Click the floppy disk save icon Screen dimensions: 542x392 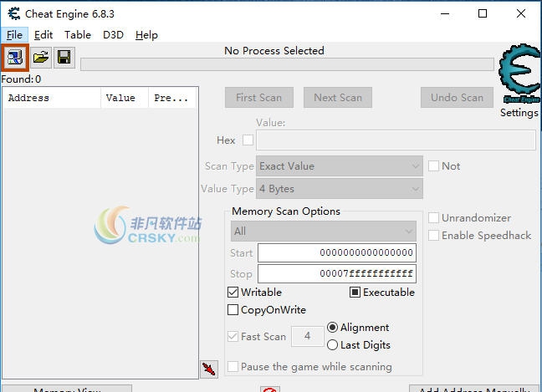(x=64, y=57)
